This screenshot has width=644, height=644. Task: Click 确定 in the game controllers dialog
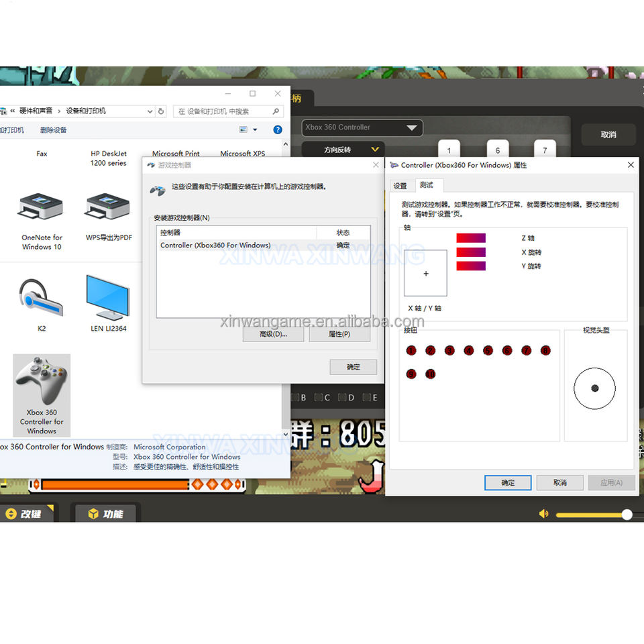354,367
